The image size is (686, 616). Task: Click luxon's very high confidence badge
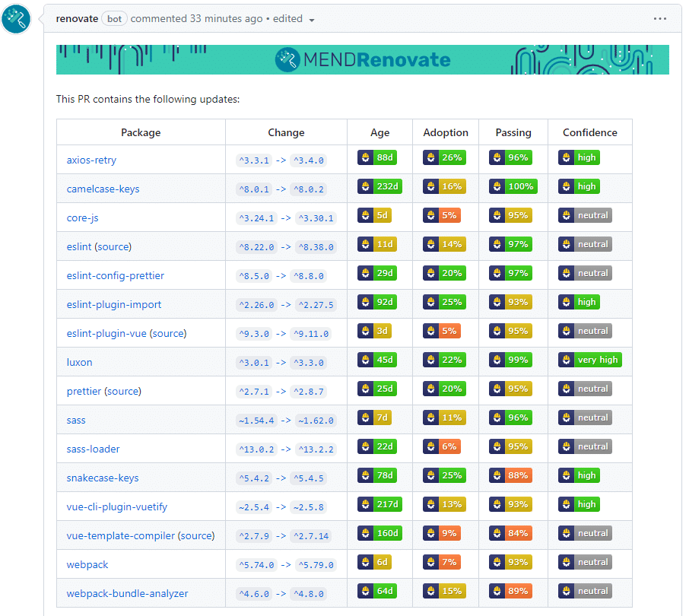click(590, 360)
